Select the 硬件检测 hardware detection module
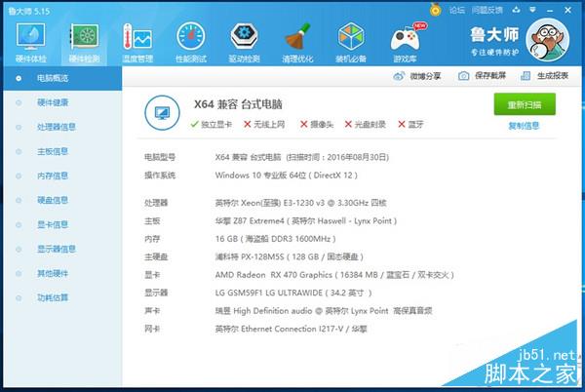This screenshot has width=585, height=392. click(x=84, y=43)
